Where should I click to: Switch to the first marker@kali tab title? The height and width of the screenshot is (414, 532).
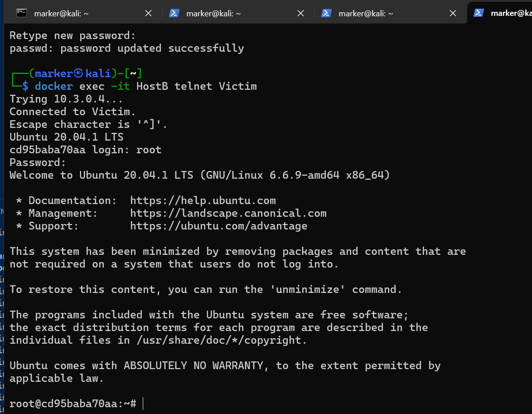coord(61,14)
